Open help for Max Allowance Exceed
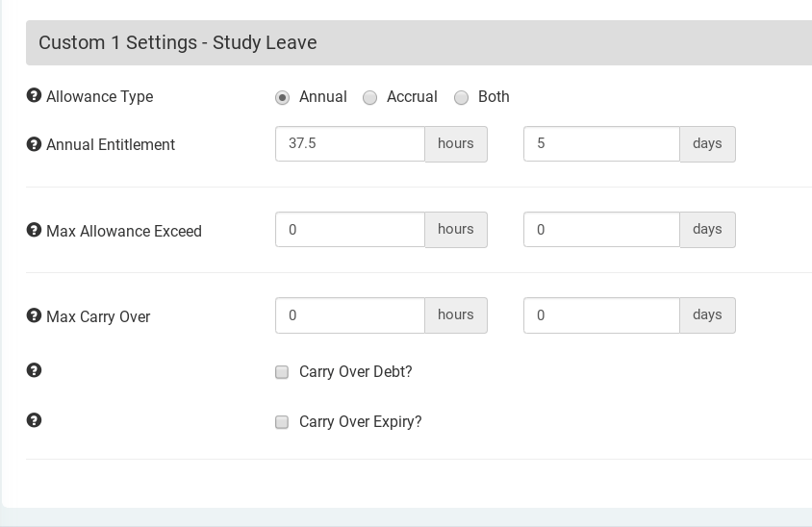 tap(34, 231)
